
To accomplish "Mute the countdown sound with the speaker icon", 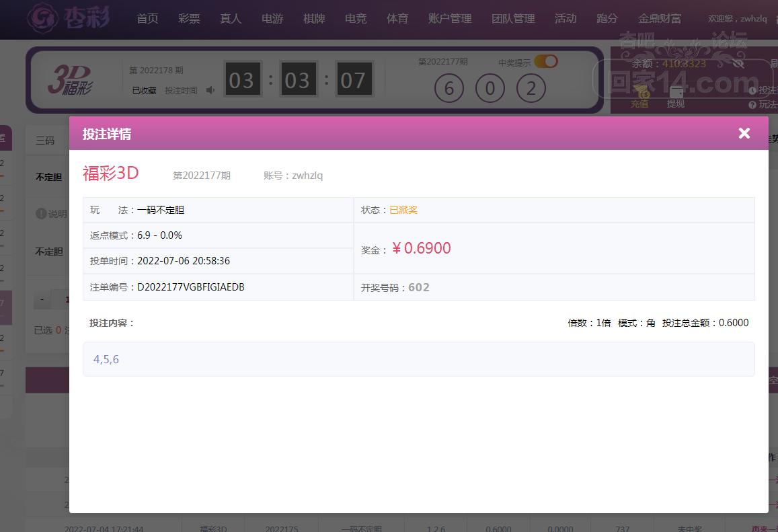I will [x=211, y=90].
